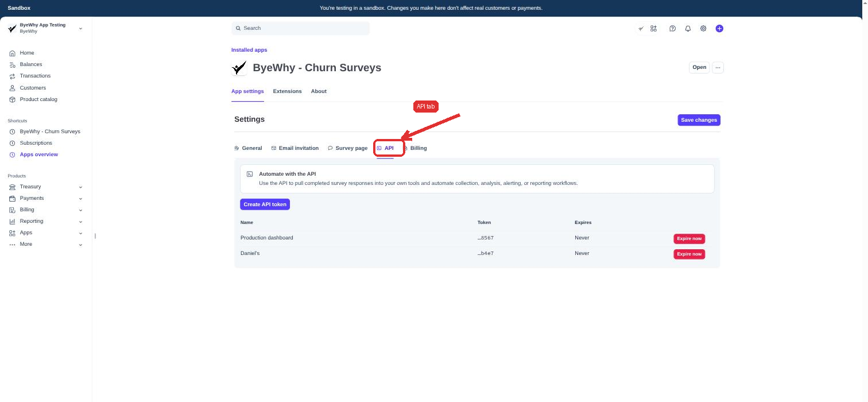Screen dimensions: 868x402
Task: Open the ByeWhy app icon in top toolbar
Action: (641, 29)
